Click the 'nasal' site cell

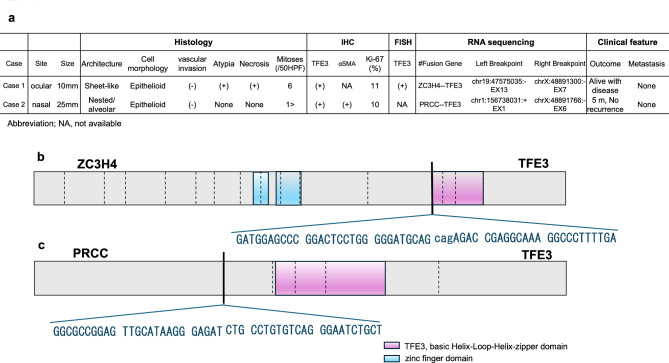pyautogui.click(x=41, y=105)
